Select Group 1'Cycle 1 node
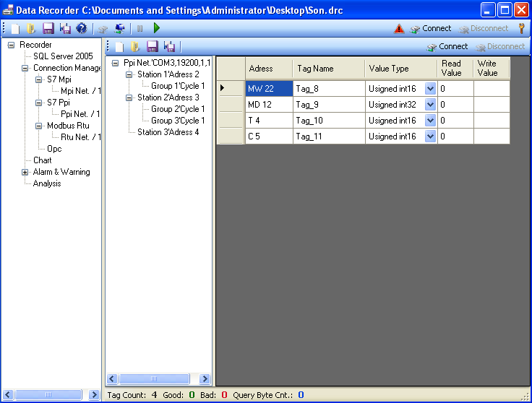This screenshot has height=403, width=532. [x=178, y=86]
